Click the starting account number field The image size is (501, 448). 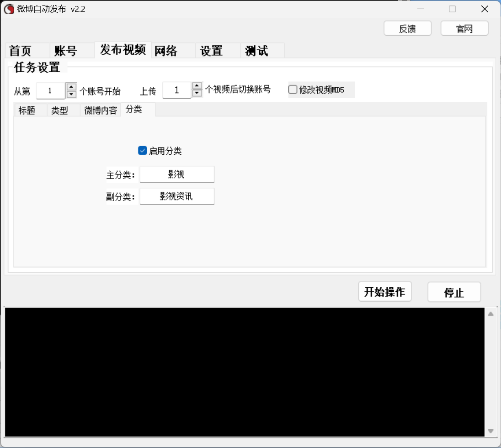(50, 91)
